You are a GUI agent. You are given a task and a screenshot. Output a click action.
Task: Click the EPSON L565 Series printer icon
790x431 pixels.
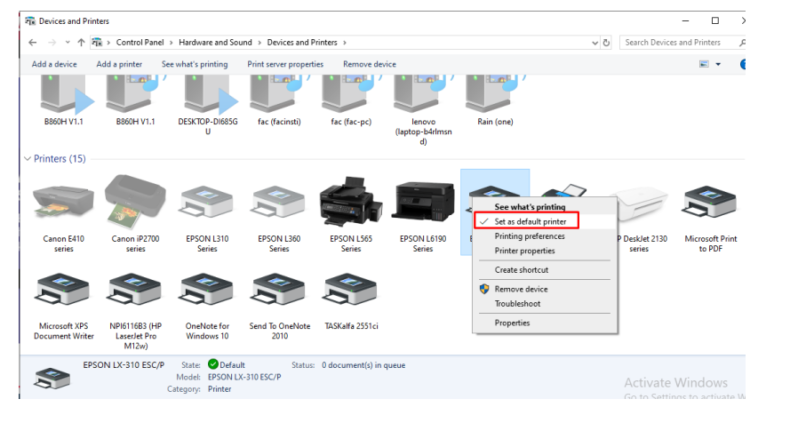[x=351, y=204]
